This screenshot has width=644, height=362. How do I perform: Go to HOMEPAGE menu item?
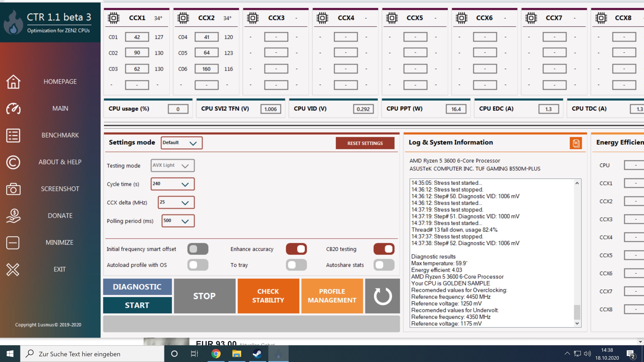click(60, 82)
